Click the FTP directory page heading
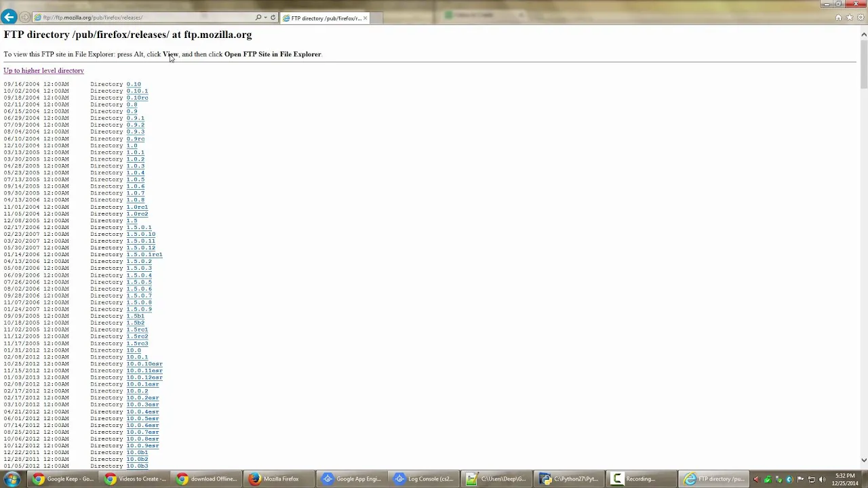This screenshot has height=488, width=868. point(127,35)
